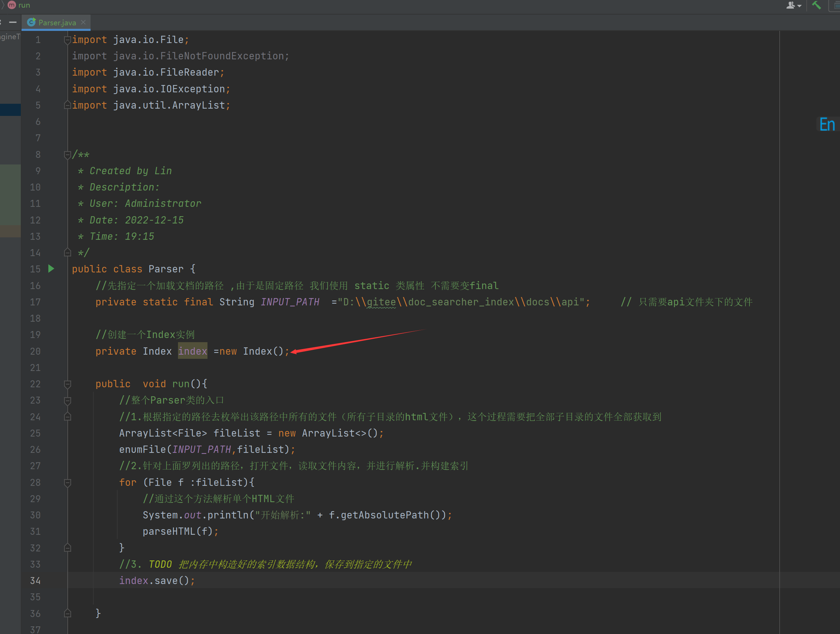
Task: Click 'import java.util.ArrayList' on line 5
Action: tap(151, 105)
